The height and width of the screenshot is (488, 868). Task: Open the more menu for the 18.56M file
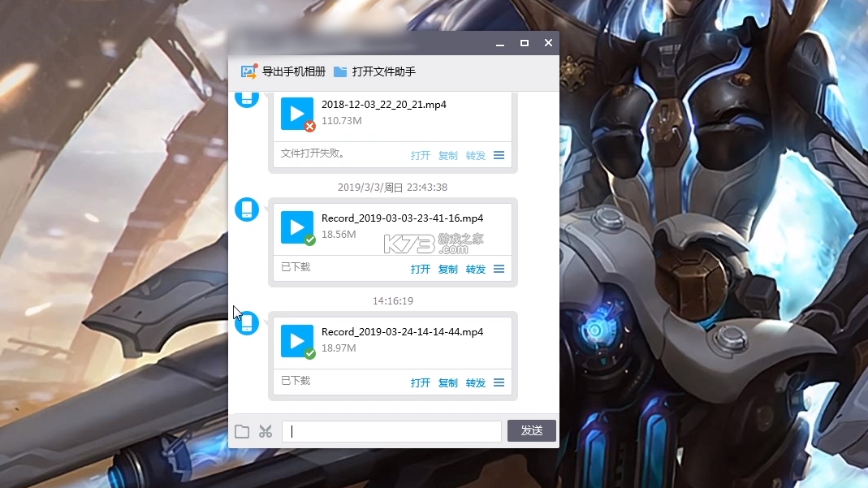[499, 269]
